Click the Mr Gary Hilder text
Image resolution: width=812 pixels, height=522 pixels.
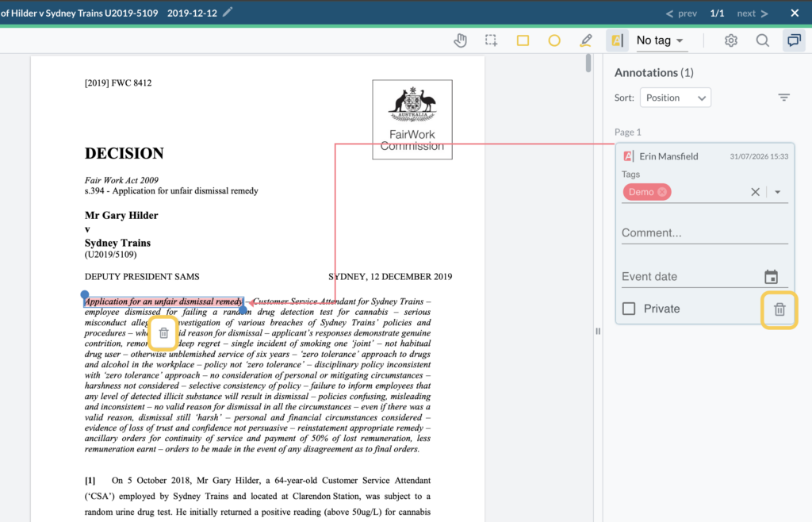pyautogui.click(x=121, y=216)
